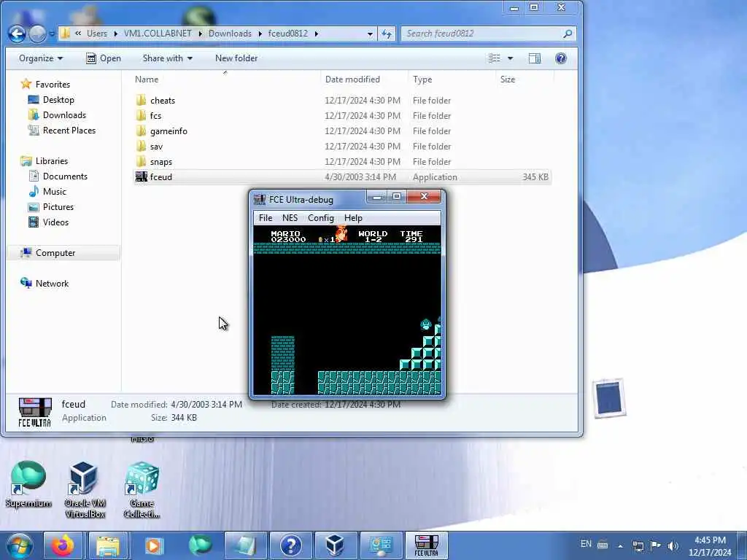Open Recent Places in navigation pane
This screenshot has width=747, height=560.
tap(69, 130)
